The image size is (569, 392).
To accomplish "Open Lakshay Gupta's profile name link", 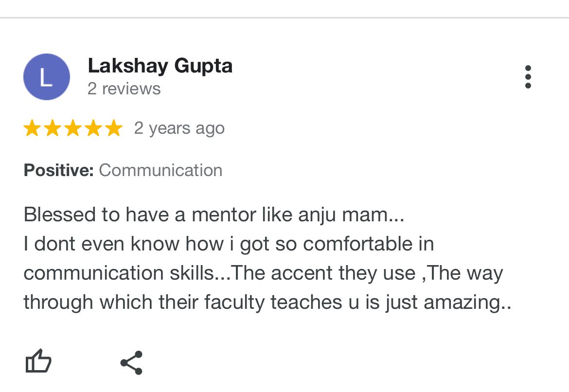I will click(x=160, y=66).
